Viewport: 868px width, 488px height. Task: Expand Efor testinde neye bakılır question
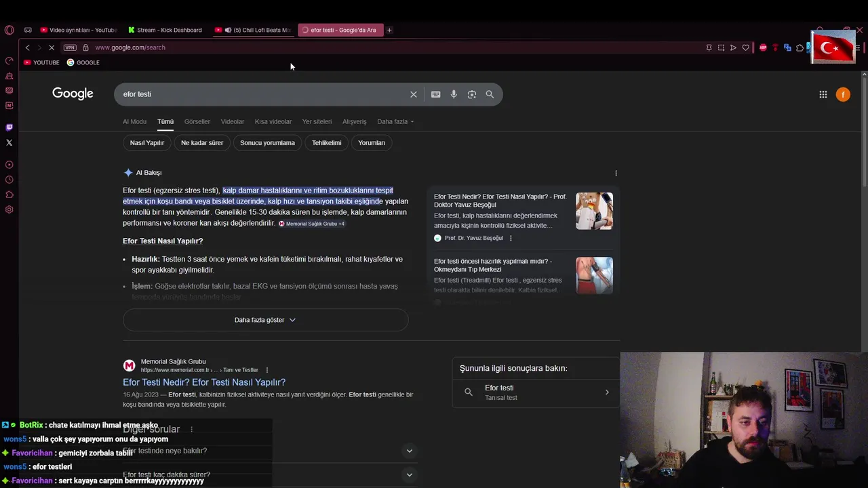click(x=270, y=451)
